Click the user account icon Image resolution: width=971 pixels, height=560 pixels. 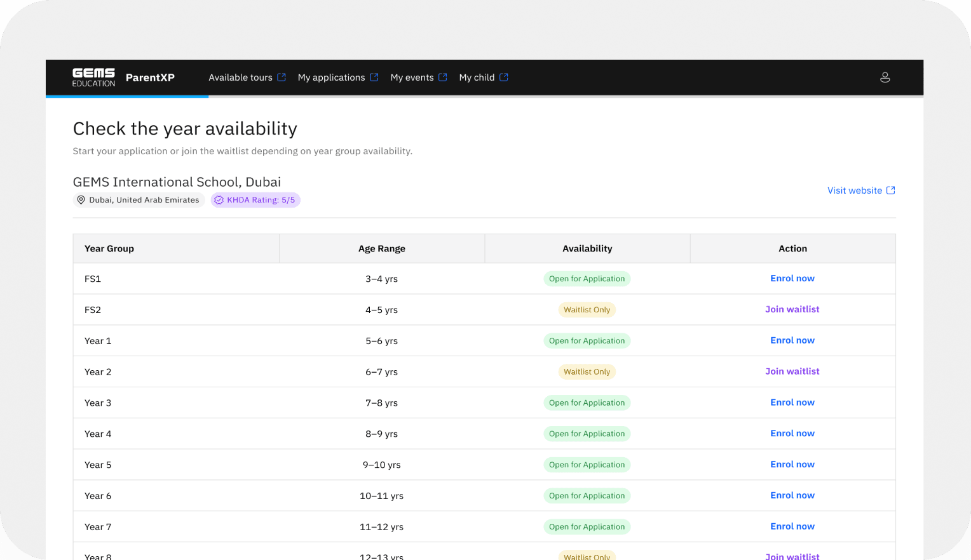[x=885, y=77]
